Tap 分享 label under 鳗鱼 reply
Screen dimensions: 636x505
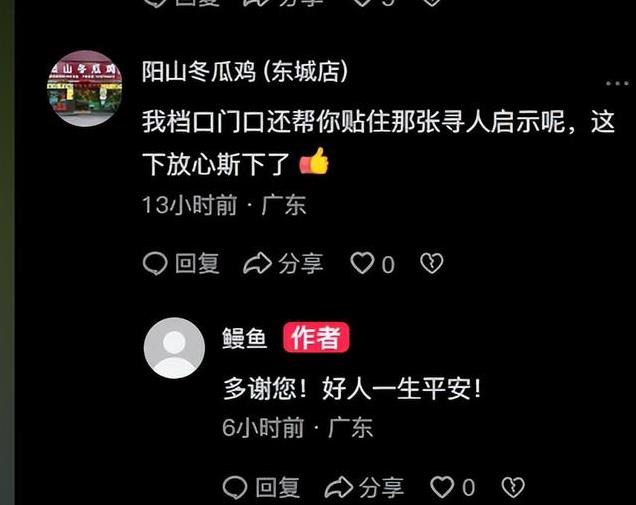[381, 488]
